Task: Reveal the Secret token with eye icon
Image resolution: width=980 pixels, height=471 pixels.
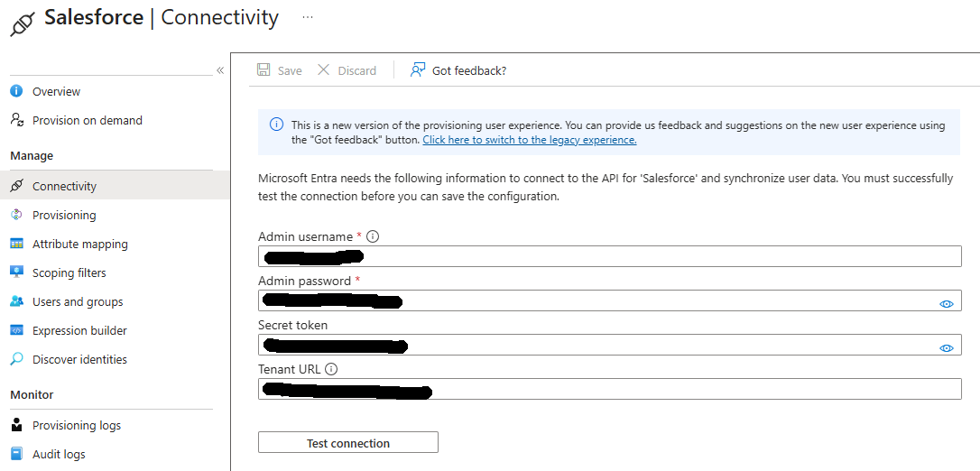Action: point(947,348)
